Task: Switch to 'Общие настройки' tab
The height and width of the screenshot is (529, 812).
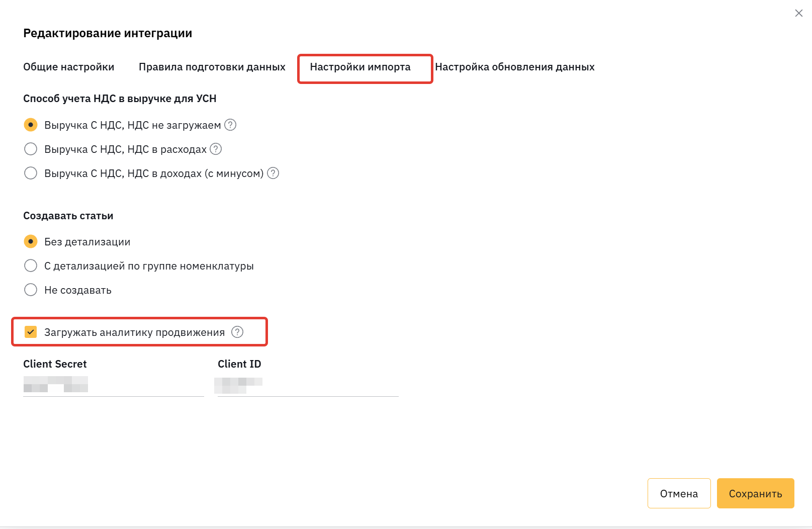Action: click(x=69, y=67)
